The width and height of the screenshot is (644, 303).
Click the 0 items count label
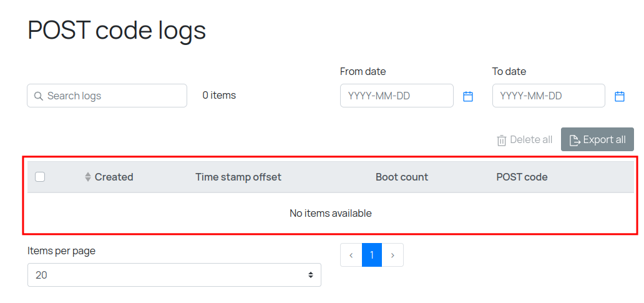click(x=219, y=96)
